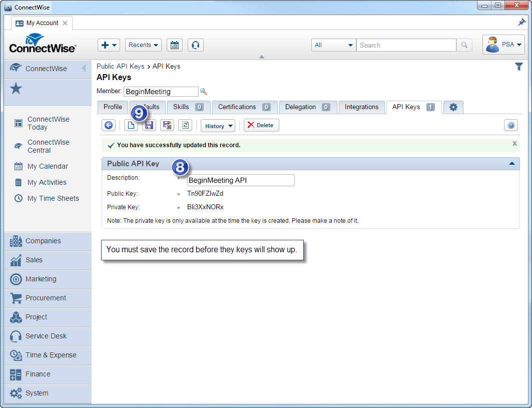Switch to the Skills tab
The image size is (532, 408).
point(189,107)
